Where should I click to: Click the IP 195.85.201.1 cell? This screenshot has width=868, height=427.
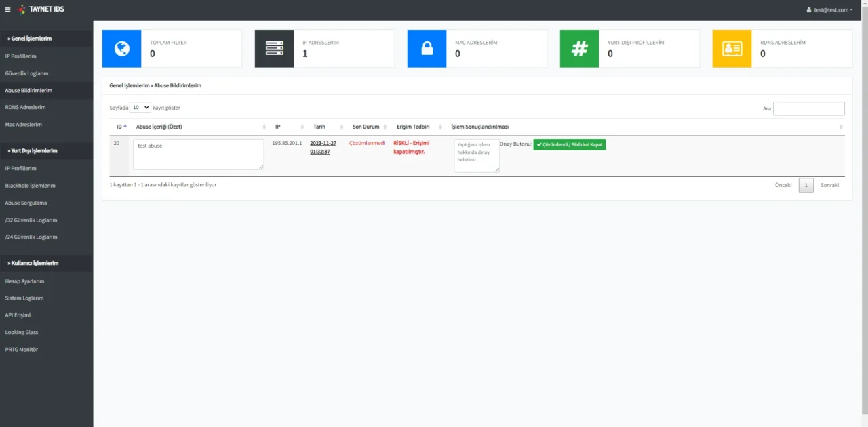287,143
